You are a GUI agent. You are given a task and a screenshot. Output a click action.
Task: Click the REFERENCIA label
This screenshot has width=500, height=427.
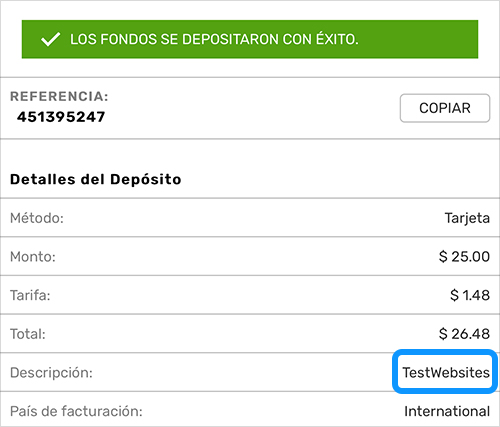(59, 96)
